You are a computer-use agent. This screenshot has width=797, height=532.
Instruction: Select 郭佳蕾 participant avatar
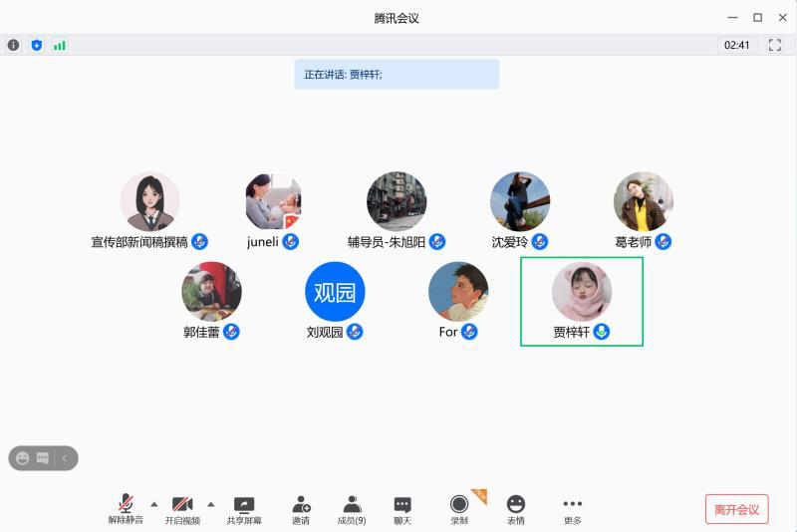pyautogui.click(x=211, y=292)
